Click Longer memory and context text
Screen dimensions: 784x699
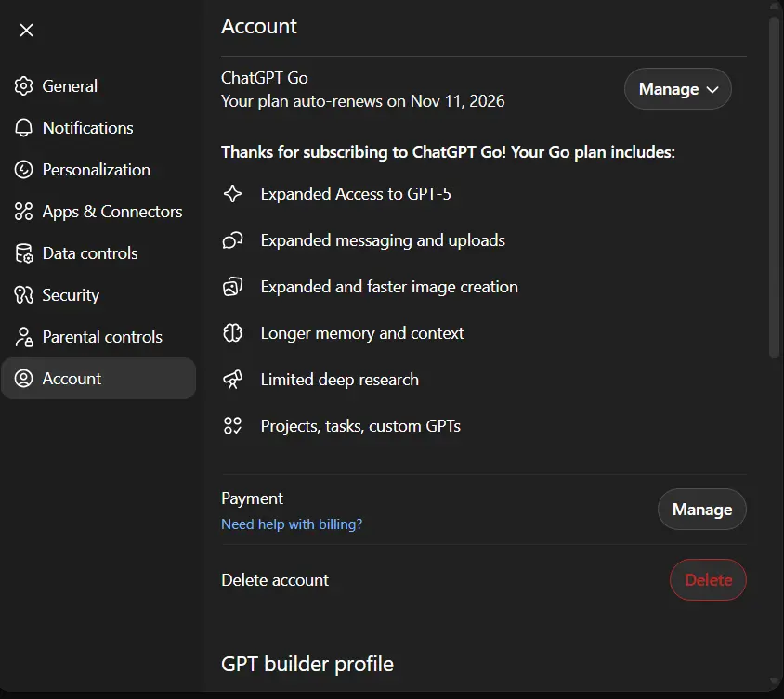click(x=362, y=333)
